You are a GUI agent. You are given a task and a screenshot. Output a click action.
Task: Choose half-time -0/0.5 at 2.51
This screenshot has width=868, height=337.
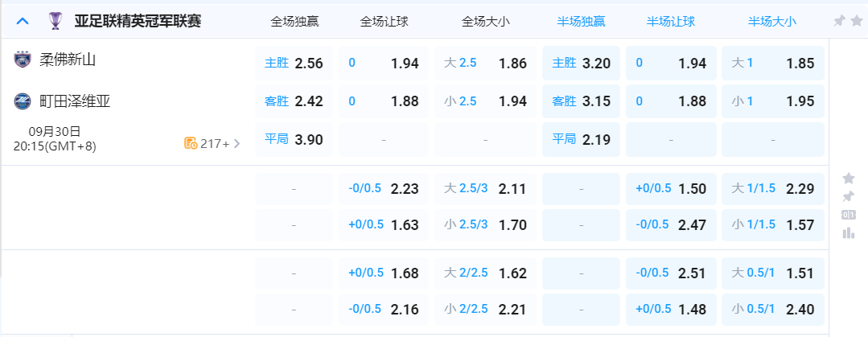[x=672, y=273]
